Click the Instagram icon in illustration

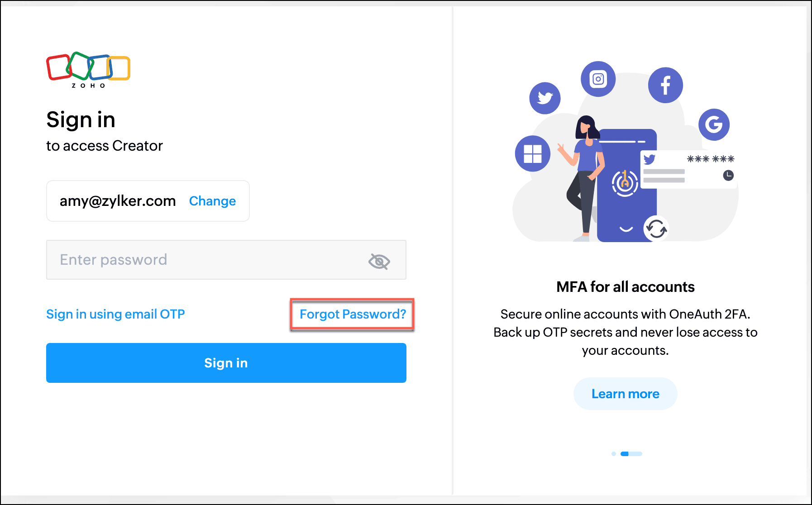pos(598,79)
